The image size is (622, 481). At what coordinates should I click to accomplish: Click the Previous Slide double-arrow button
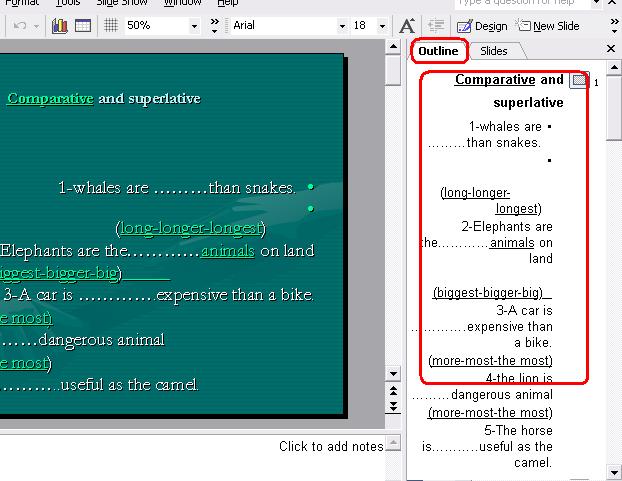(393, 391)
